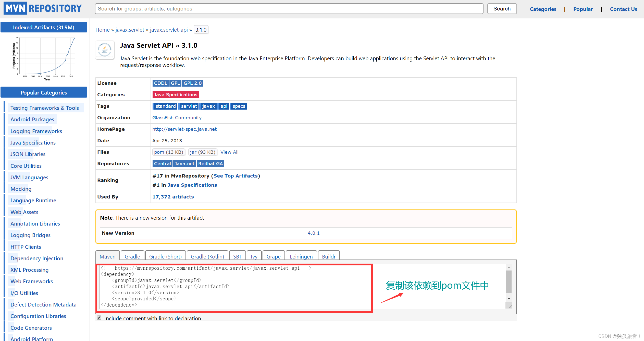Viewport: 644px width, 341px height.
Task: Click the Central repository badge icon
Action: pyautogui.click(x=162, y=164)
